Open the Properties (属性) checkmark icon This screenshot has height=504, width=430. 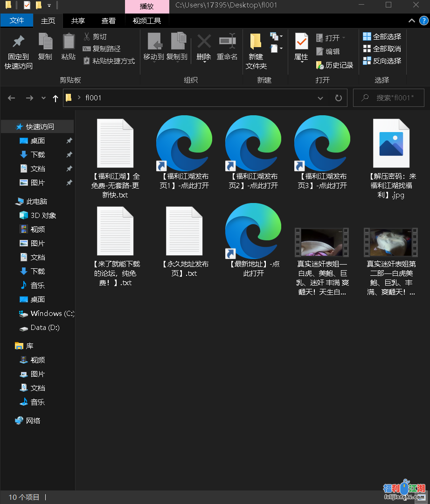pyautogui.click(x=301, y=42)
